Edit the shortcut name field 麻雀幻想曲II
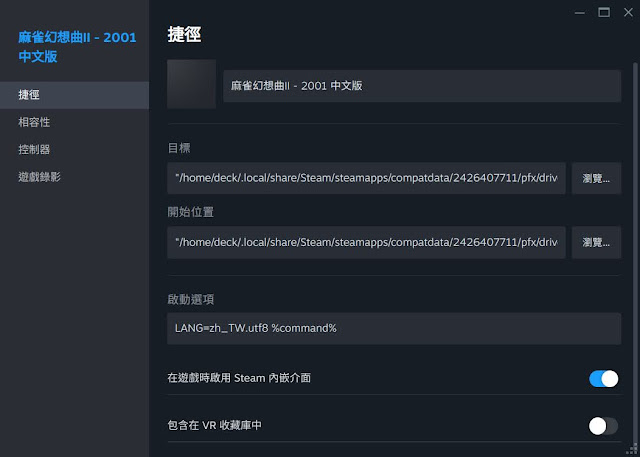The width and height of the screenshot is (640, 457). point(422,86)
